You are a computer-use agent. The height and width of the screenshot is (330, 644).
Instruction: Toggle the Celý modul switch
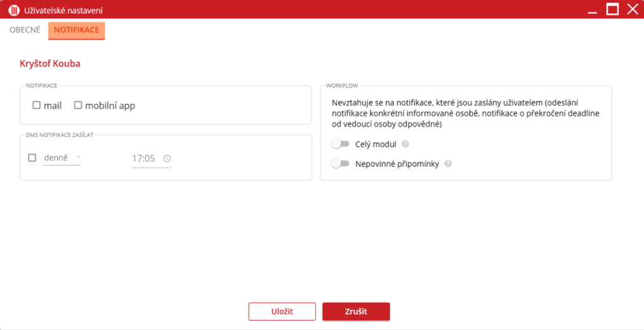340,144
